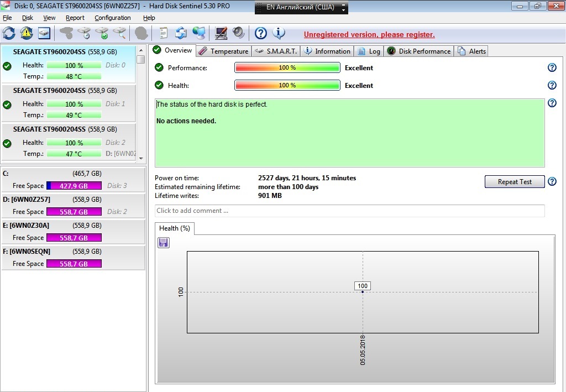Click the disk list scroll up arrow
This screenshot has width=566, height=392.
[x=141, y=50]
